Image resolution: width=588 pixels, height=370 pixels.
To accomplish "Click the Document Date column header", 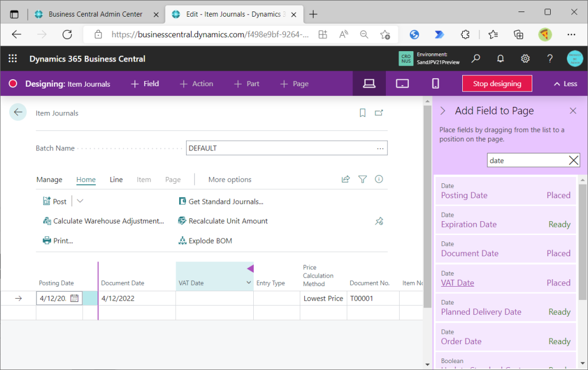I will point(123,283).
